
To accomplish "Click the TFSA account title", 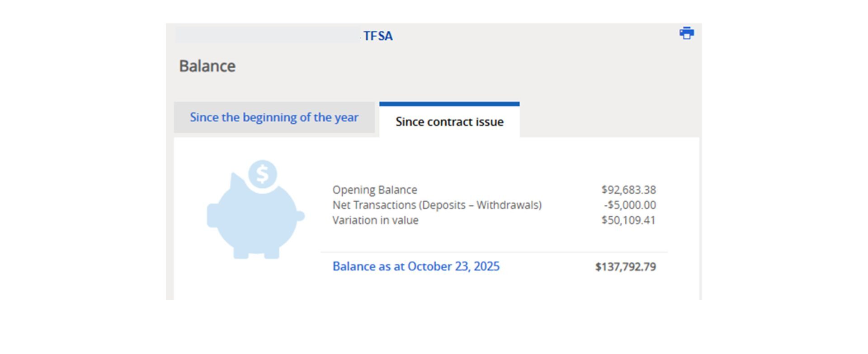I will pyautogui.click(x=378, y=36).
